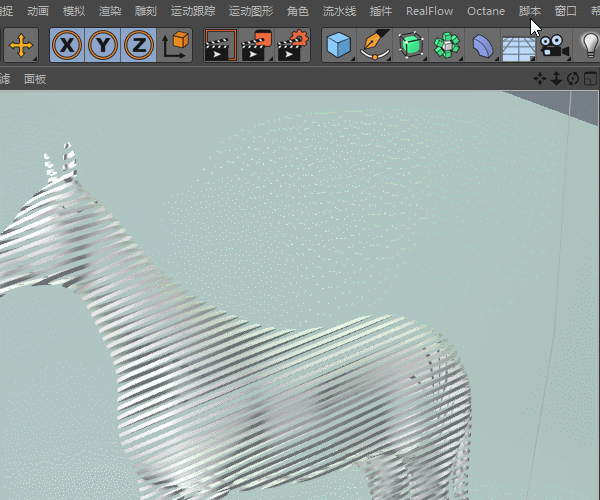Open the 运动跟踪 menu

pos(193,11)
